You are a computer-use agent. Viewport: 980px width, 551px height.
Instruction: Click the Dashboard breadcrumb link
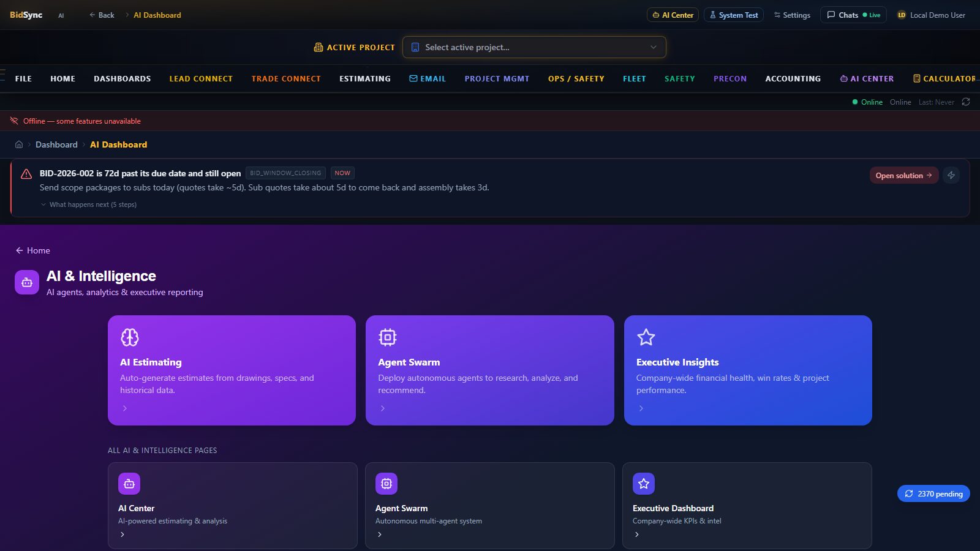pos(56,144)
